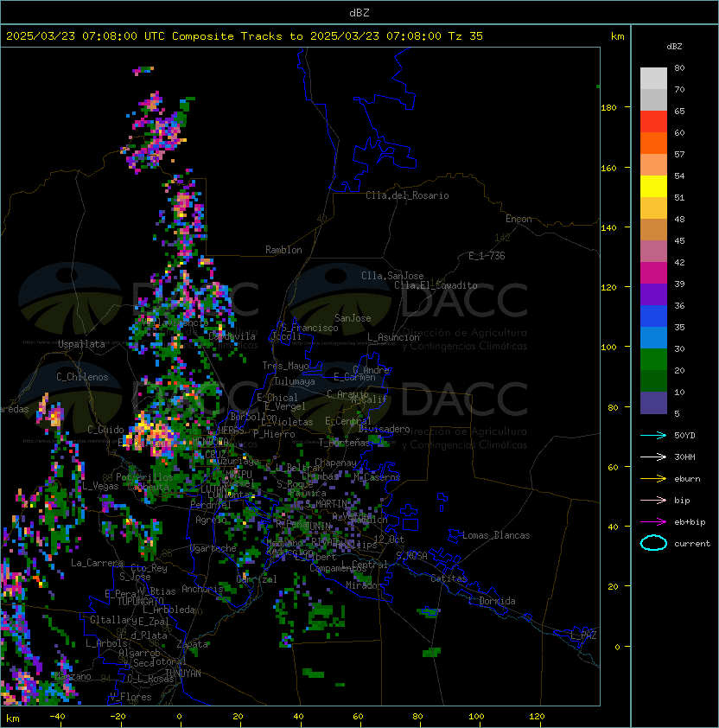
Task: Pick the slate 5-10 dBZ legend color
Action: (653, 403)
